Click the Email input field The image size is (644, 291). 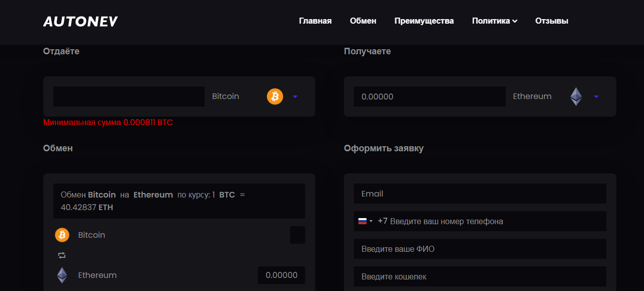(480, 193)
